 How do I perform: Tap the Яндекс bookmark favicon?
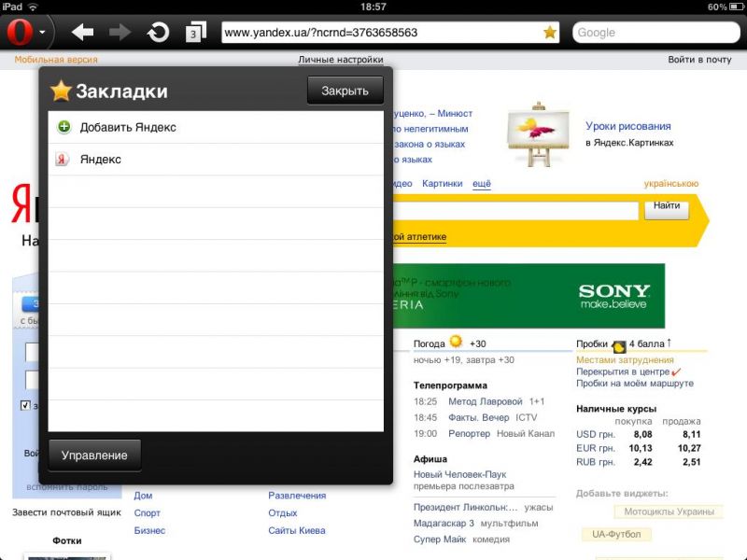coord(63,160)
